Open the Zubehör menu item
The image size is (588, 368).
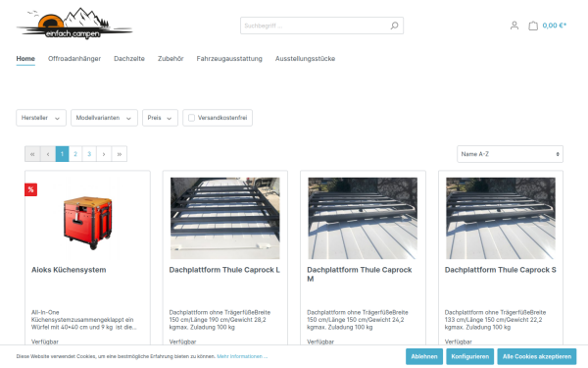tap(171, 59)
